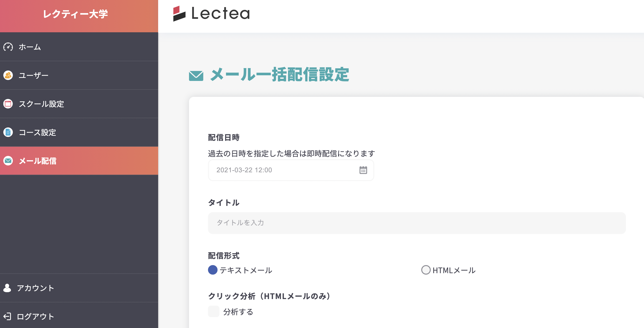Open the 配信日時 date-time dropdown field
The width and height of the screenshot is (644, 328).
click(x=285, y=170)
